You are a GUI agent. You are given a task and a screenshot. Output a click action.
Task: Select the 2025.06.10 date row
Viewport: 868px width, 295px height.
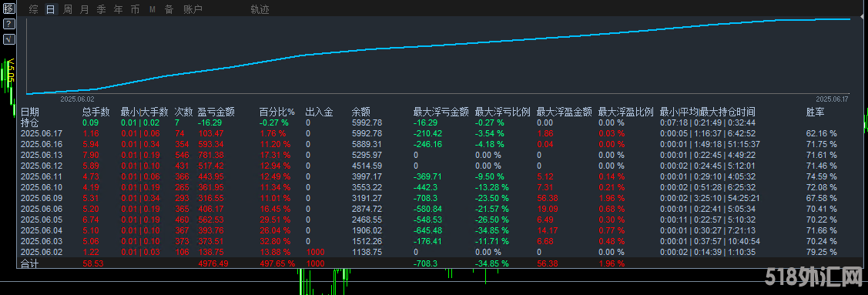(42, 187)
